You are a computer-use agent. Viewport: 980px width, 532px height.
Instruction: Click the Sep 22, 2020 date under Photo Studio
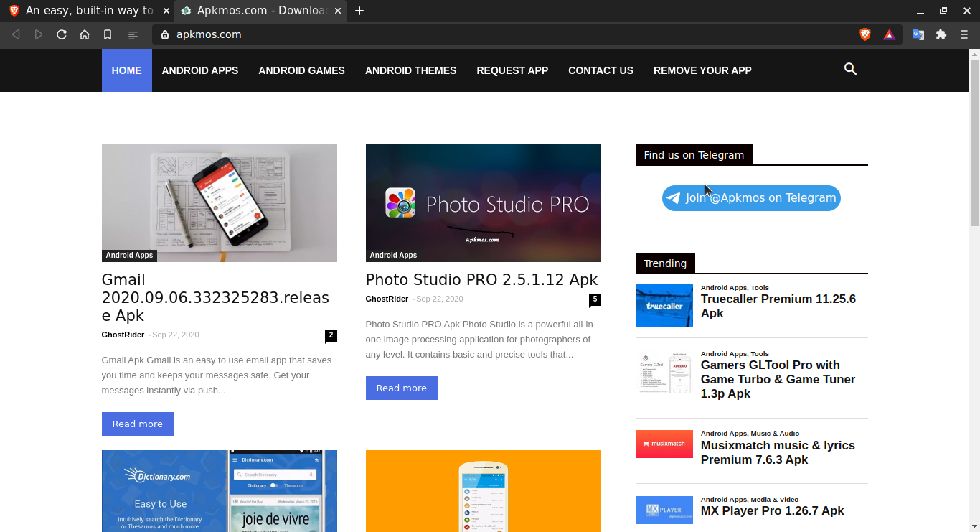(440, 299)
